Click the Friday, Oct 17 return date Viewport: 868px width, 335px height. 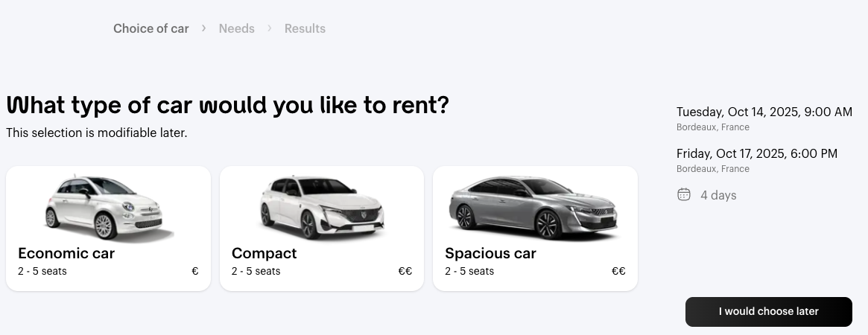click(756, 154)
